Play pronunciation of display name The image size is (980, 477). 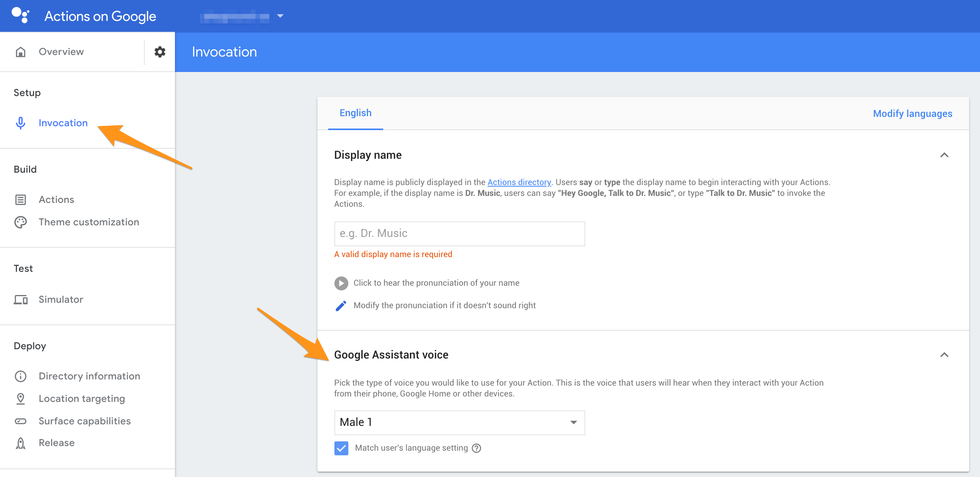341,283
